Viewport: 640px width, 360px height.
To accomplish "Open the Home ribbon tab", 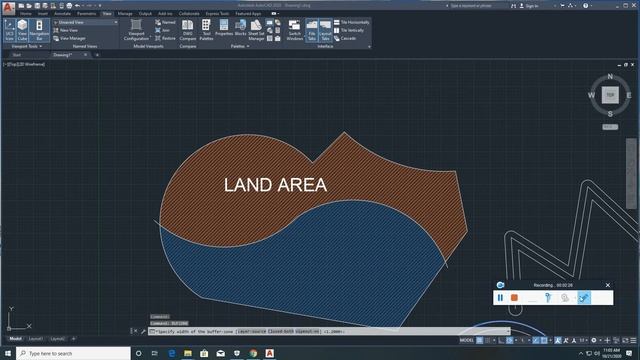I will pos(26,13).
